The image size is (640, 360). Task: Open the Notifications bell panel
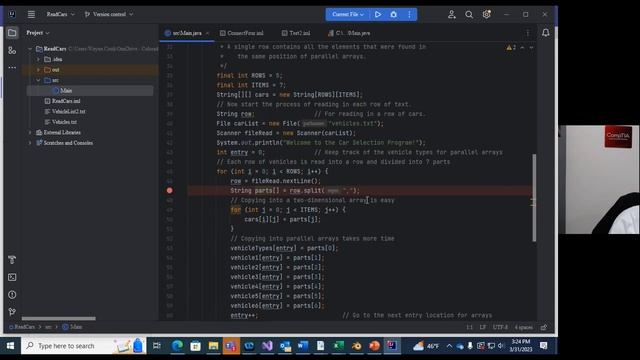pos(545,33)
